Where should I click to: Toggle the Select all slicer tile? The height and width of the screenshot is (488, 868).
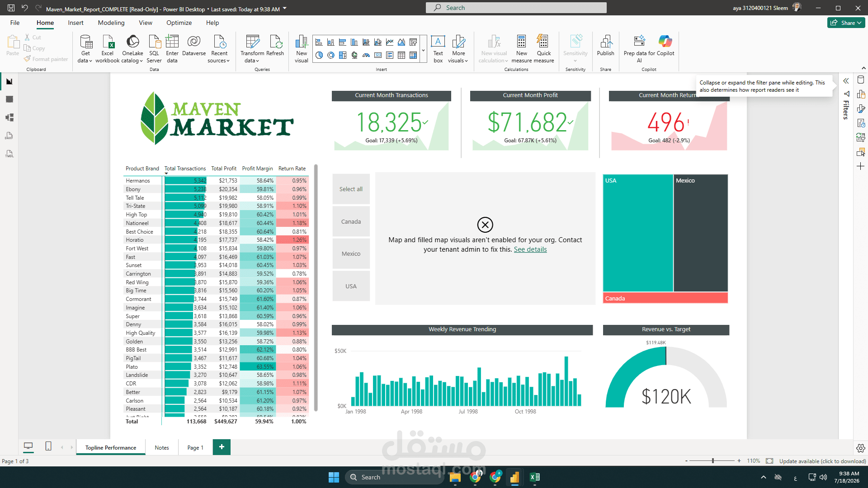[351, 189]
